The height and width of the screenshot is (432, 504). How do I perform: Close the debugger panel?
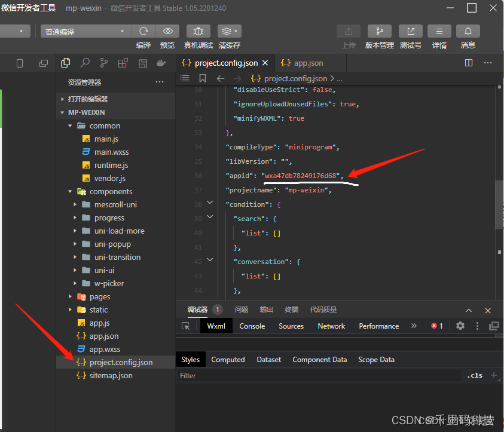pos(488,311)
